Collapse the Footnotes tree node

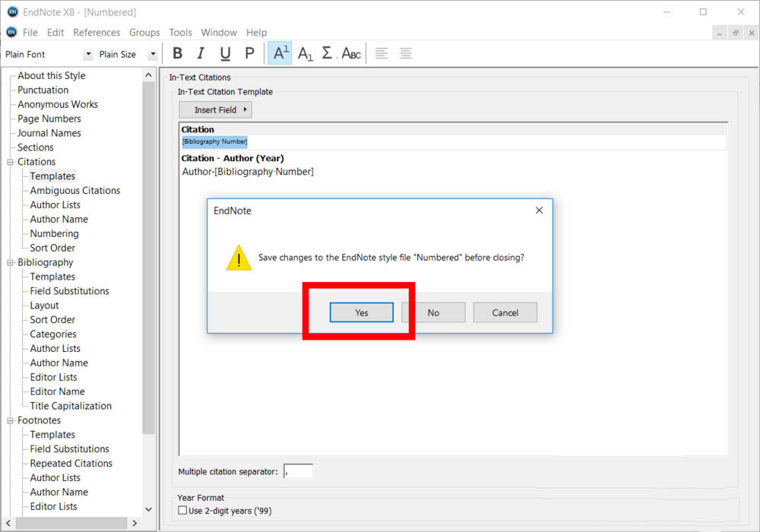(10, 420)
